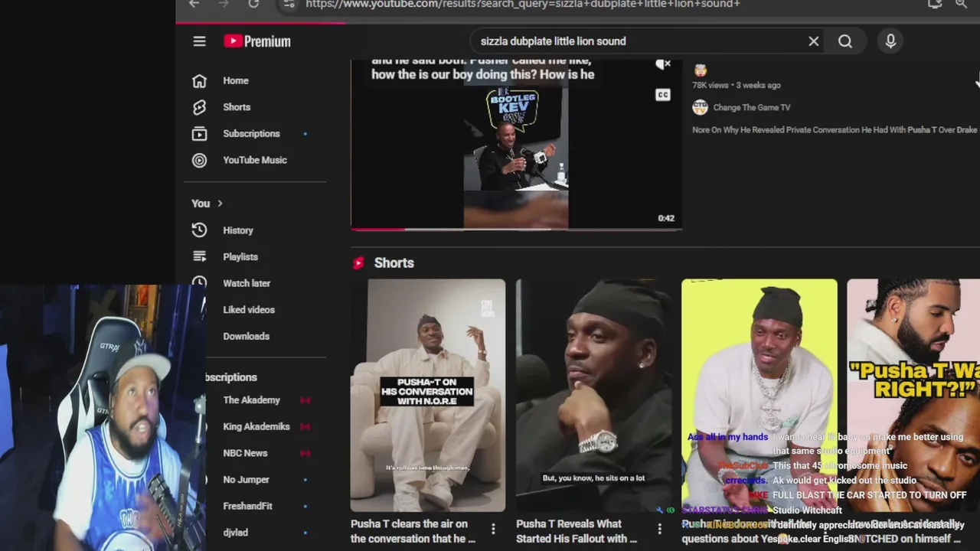Viewport: 980px width, 551px height.
Task: Click the YouTube Music circular icon
Action: click(x=199, y=160)
